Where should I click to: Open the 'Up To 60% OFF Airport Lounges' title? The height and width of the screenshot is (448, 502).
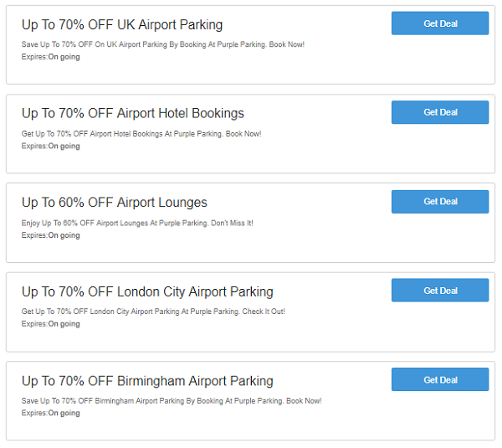[115, 203]
